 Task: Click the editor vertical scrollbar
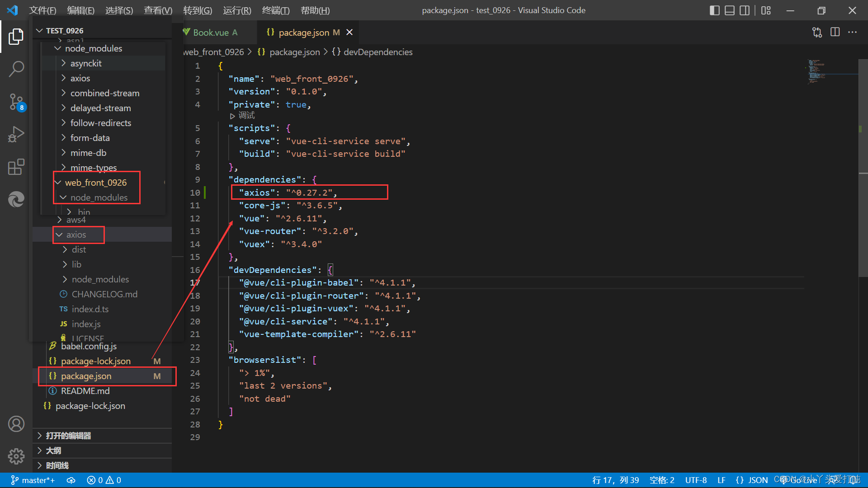[863, 168]
